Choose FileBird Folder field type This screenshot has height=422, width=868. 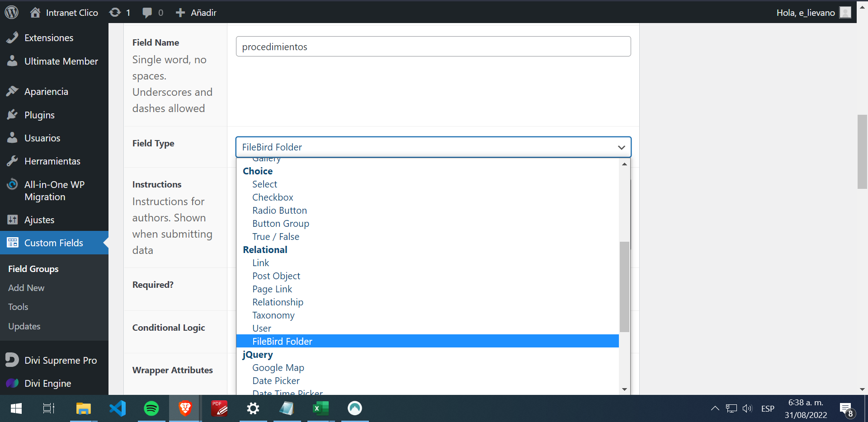click(x=428, y=341)
